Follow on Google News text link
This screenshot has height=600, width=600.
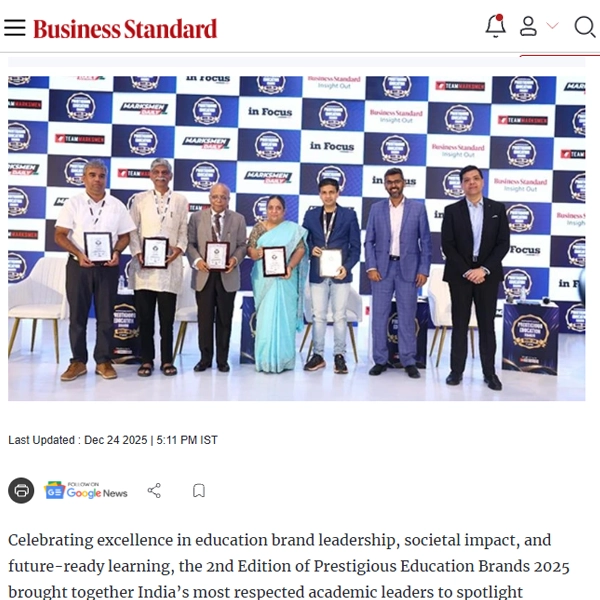tap(97, 491)
